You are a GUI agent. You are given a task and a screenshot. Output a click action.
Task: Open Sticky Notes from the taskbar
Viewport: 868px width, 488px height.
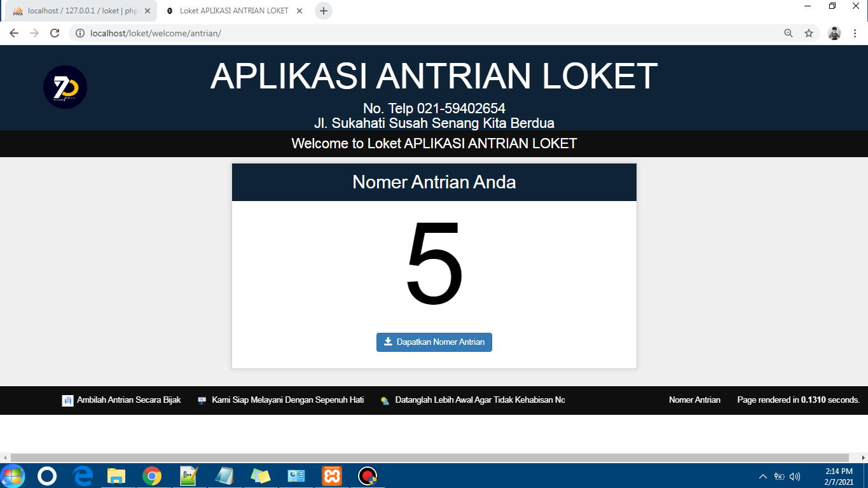click(260, 475)
